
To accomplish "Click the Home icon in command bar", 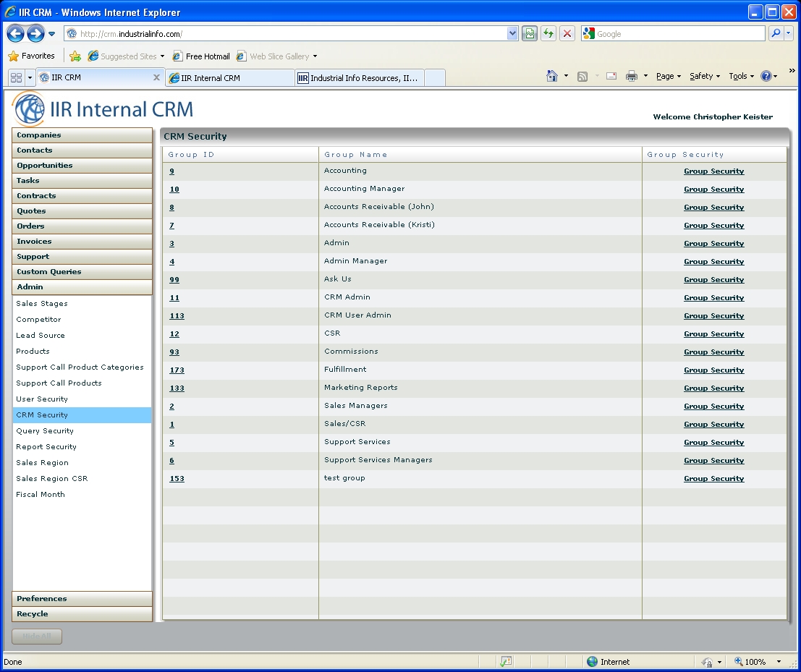I will (552, 76).
